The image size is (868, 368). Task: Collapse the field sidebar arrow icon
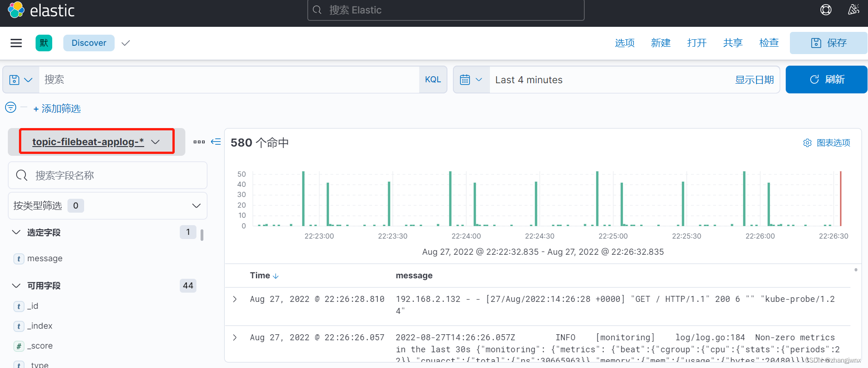216,141
